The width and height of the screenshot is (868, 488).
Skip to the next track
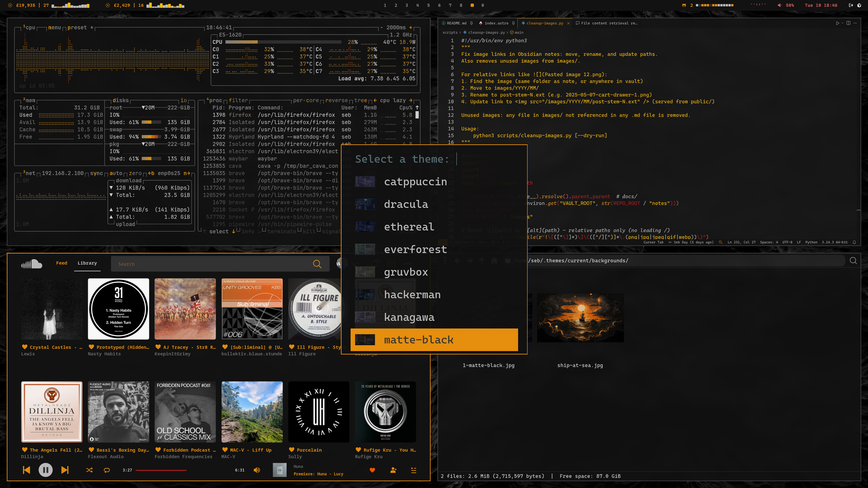click(65, 470)
